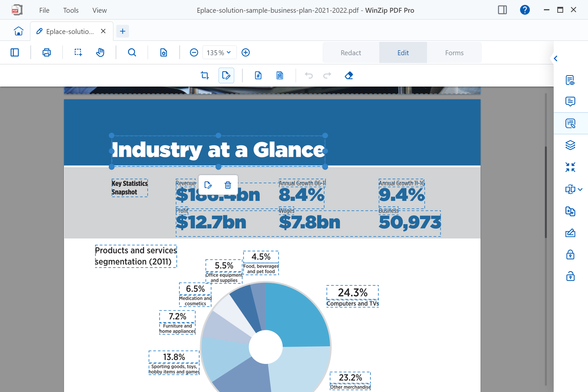The height and width of the screenshot is (392, 588).
Task: Redo the last action
Action: 327,75
